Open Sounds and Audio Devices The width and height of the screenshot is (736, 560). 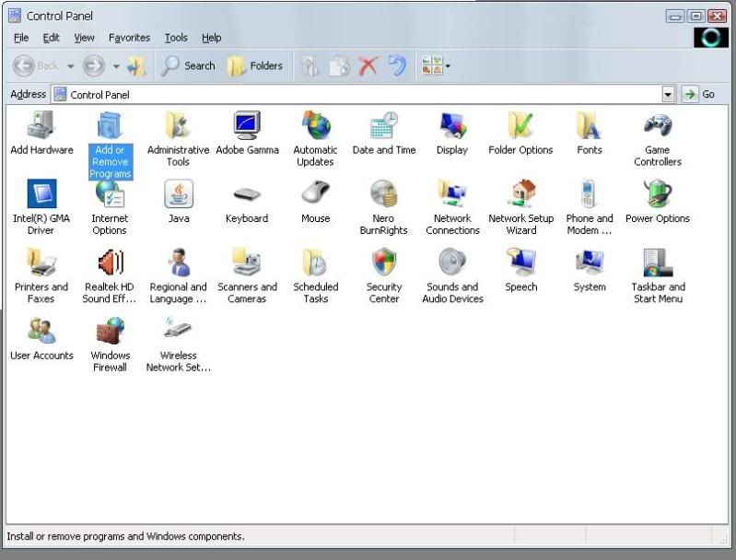(452, 264)
